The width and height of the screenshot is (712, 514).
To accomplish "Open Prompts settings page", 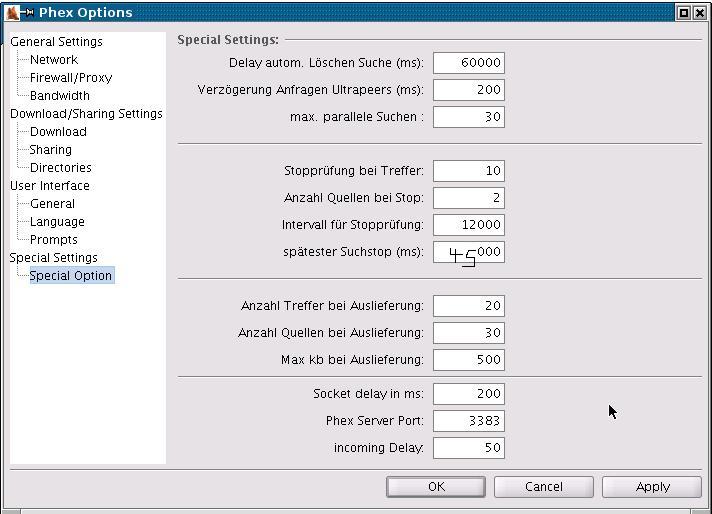I will point(54,240).
